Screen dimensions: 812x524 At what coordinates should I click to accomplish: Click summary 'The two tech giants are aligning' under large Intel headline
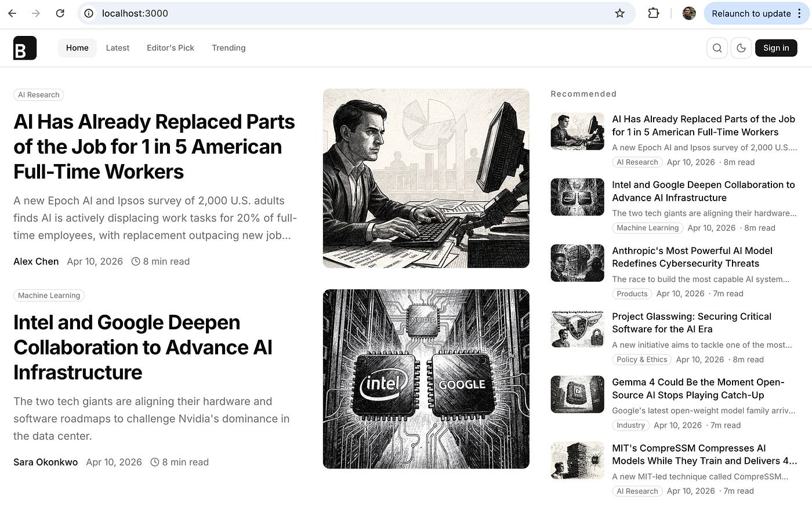(151, 419)
